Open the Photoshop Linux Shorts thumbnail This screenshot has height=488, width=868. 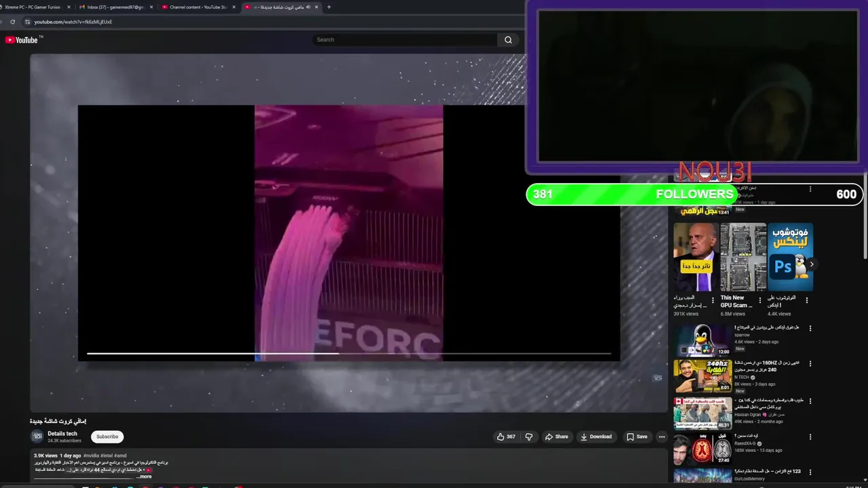(x=790, y=257)
